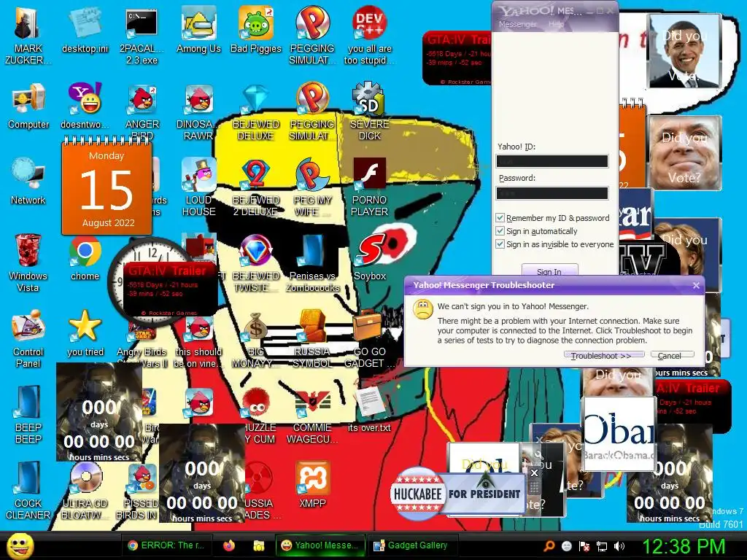Open the BEJEWED TWISTE icon
747x560 pixels.
[256, 262]
